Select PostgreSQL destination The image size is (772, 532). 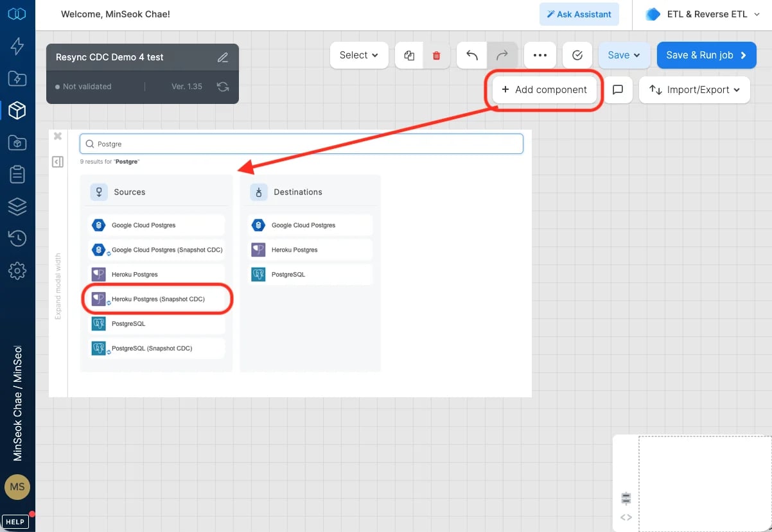[x=310, y=274]
